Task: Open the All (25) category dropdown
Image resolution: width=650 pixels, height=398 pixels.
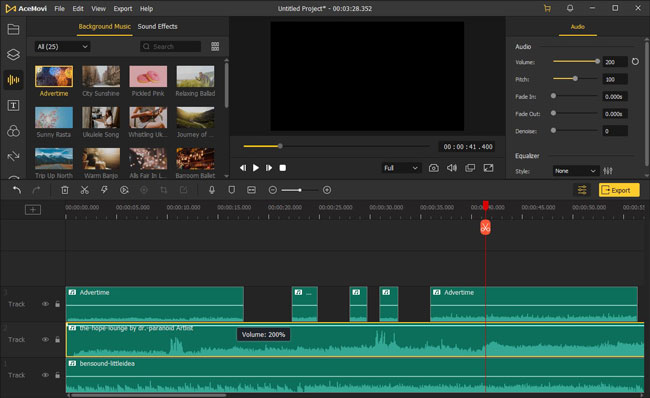Action: click(62, 46)
